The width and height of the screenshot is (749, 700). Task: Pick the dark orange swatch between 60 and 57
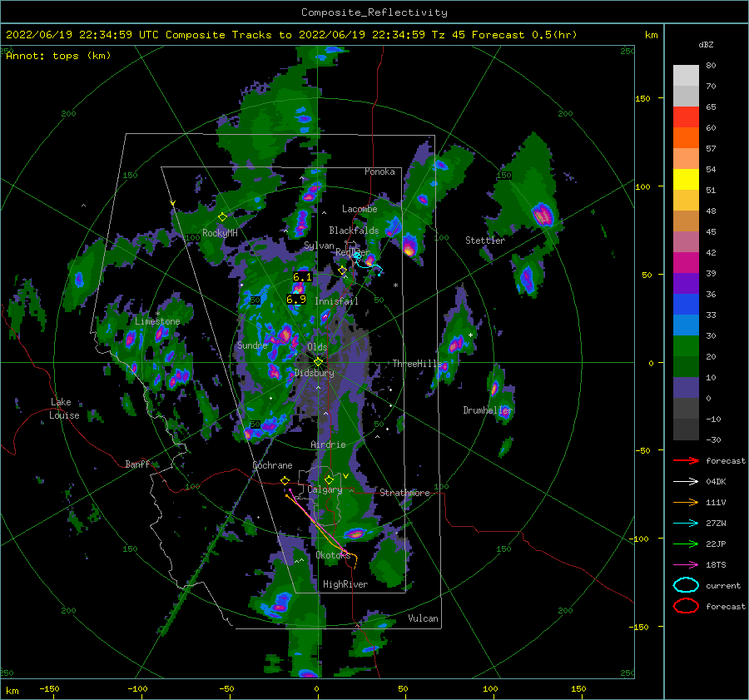coord(686,137)
